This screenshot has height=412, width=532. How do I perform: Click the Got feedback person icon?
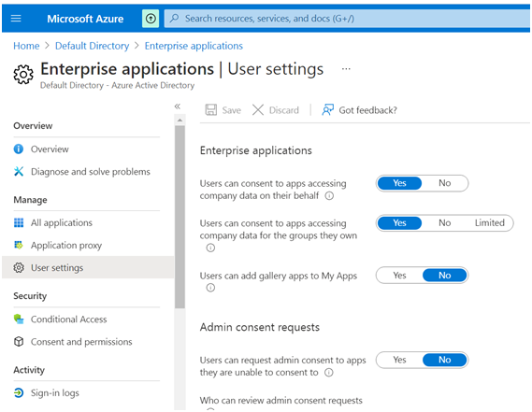[328, 109]
